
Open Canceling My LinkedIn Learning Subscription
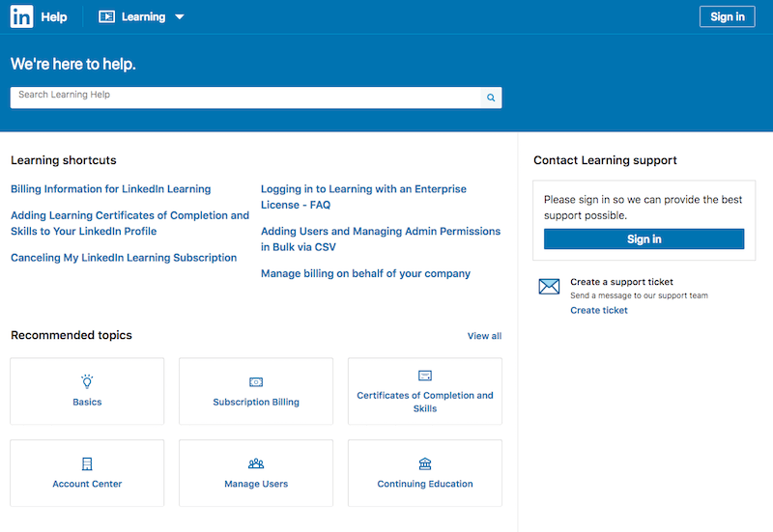124,258
